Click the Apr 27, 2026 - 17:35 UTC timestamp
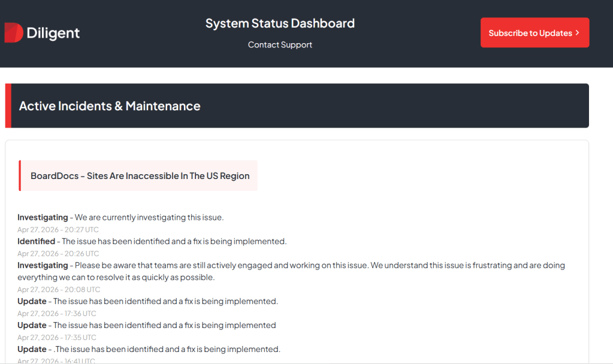 56,337
